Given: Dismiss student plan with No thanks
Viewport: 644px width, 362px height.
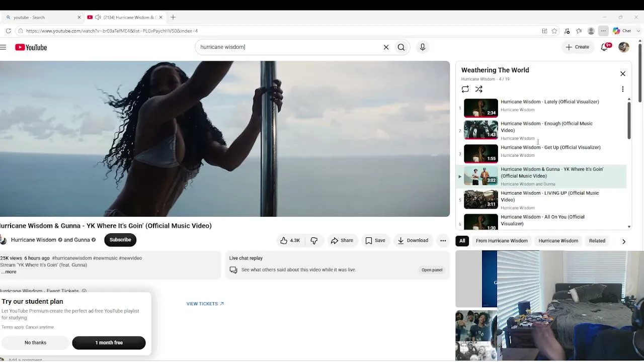Looking at the screenshot, I should click(x=35, y=343).
